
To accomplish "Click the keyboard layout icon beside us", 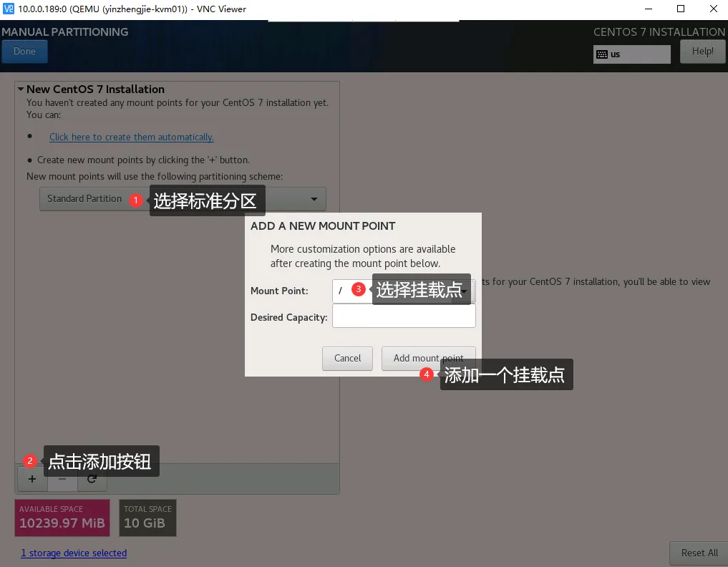I will coord(602,54).
